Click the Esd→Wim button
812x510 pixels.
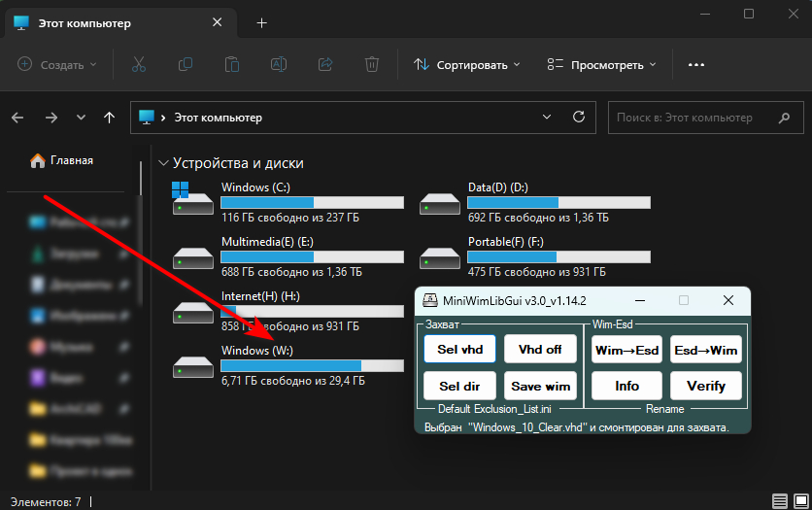(706, 350)
